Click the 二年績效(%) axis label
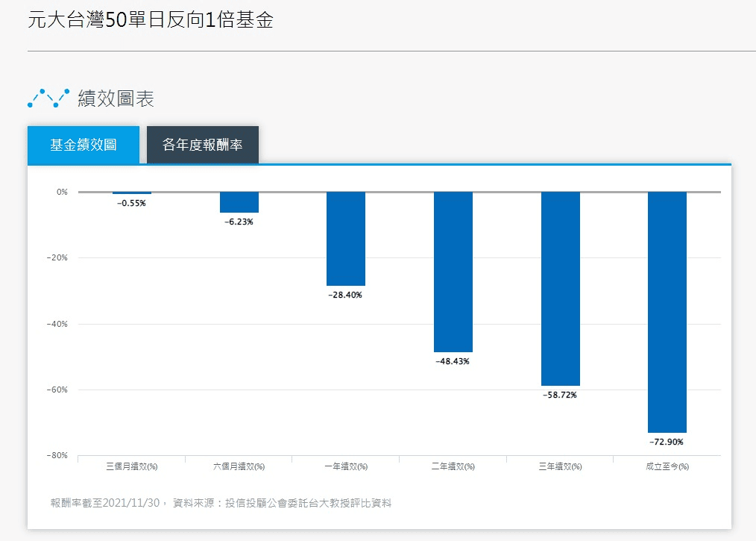This screenshot has height=541, width=756. pos(453,466)
